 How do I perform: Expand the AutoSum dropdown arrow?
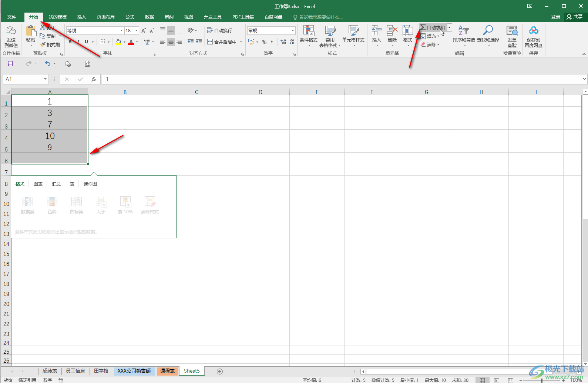point(450,28)
